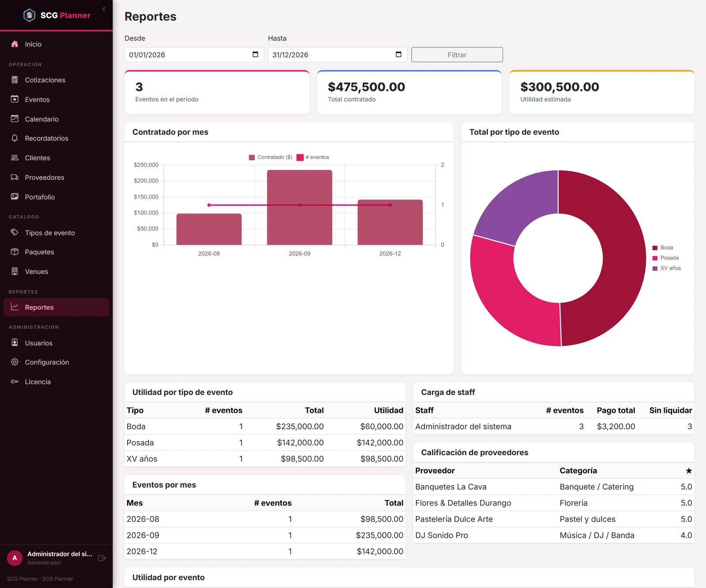Click the Proveedores truck icon
This screenshot has width=706, height=588.
coord(15,177)
